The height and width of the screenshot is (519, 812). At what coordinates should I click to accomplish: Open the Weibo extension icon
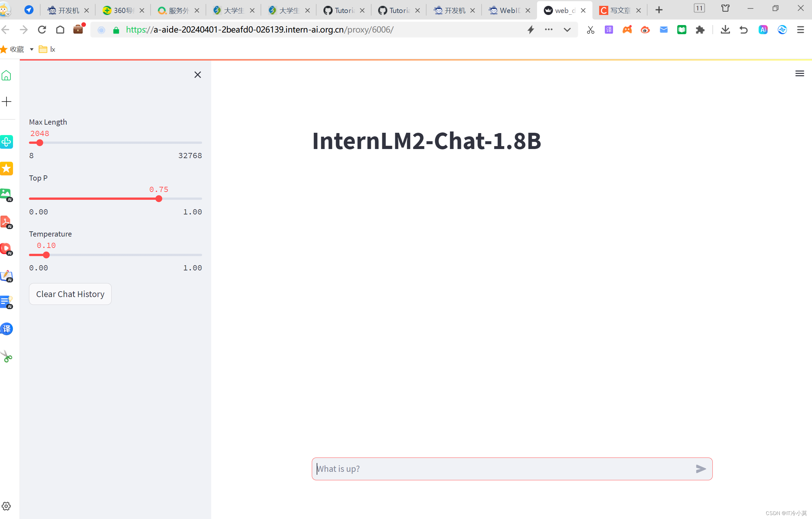click(x=645, y=30)
